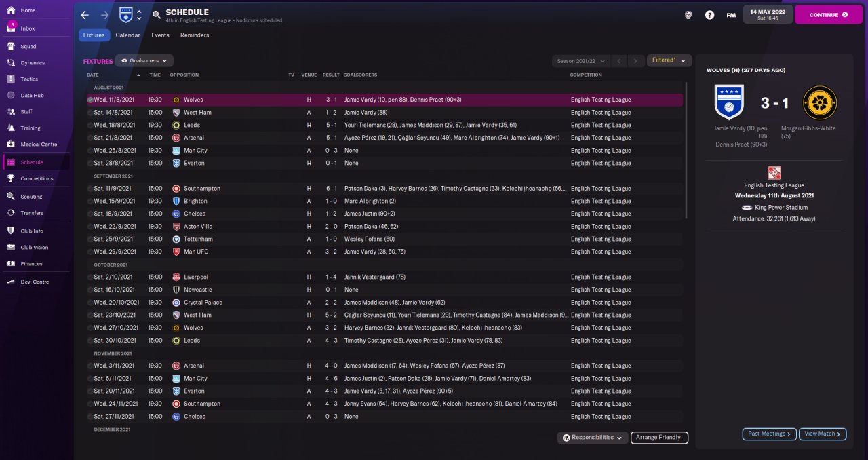The width and height of the screenshot is (868, 460).
Task: Click the fixtures list scrollbar
Action: coord(687,151)
